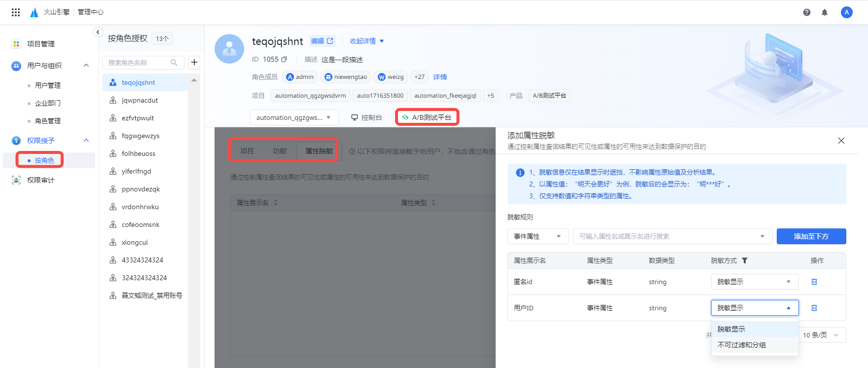Screen dimensions: 868x368
Task: Open the attribute name search dropdown
Action: 673,236
